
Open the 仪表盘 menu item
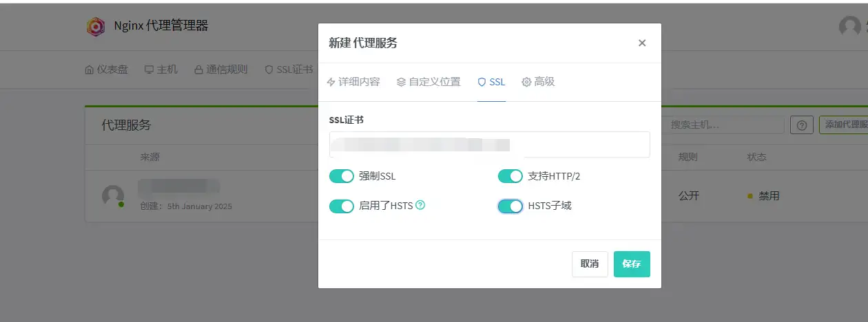click(x=106, y=69)
